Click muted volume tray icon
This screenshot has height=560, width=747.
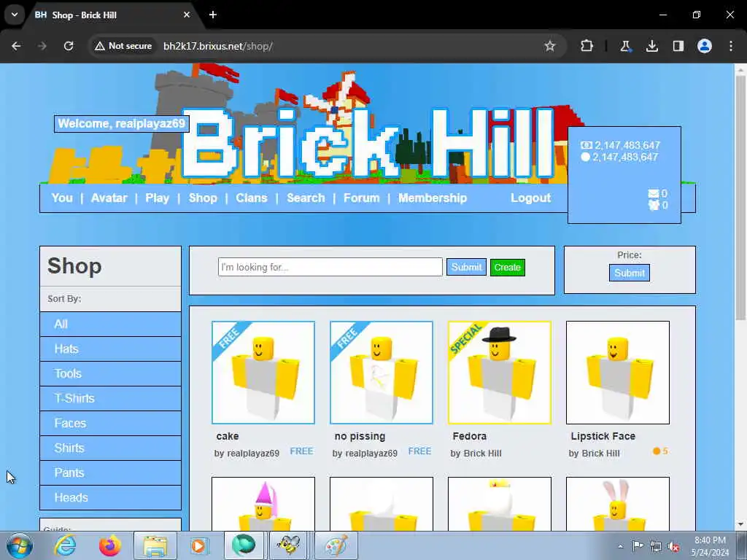[x=673, y=546]
